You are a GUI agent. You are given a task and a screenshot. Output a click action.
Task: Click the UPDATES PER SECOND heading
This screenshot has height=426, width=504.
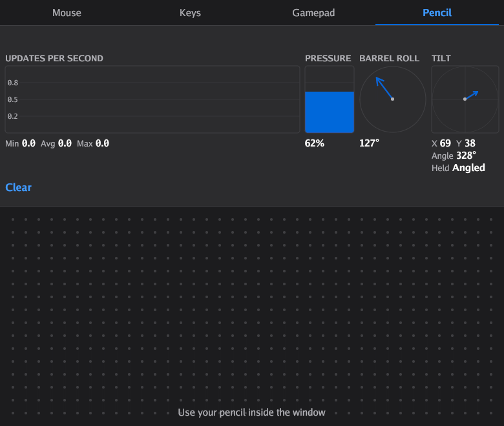54,59
